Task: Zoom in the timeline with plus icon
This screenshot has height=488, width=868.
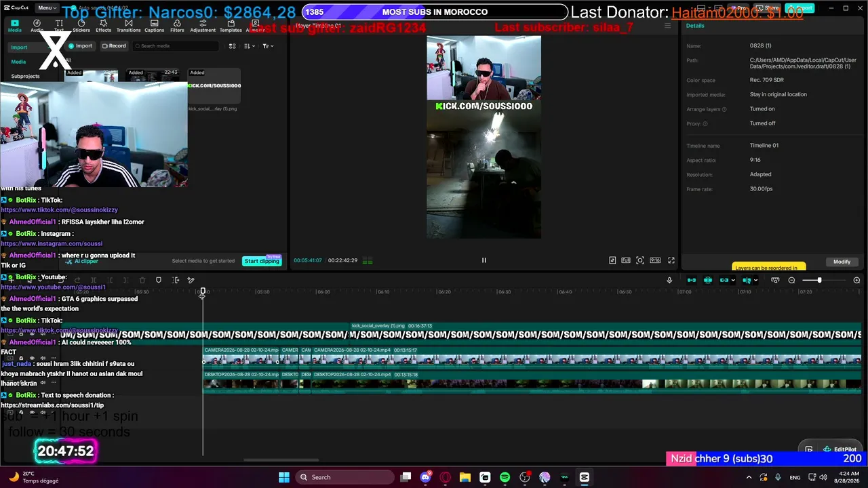Action: [856, 280]
